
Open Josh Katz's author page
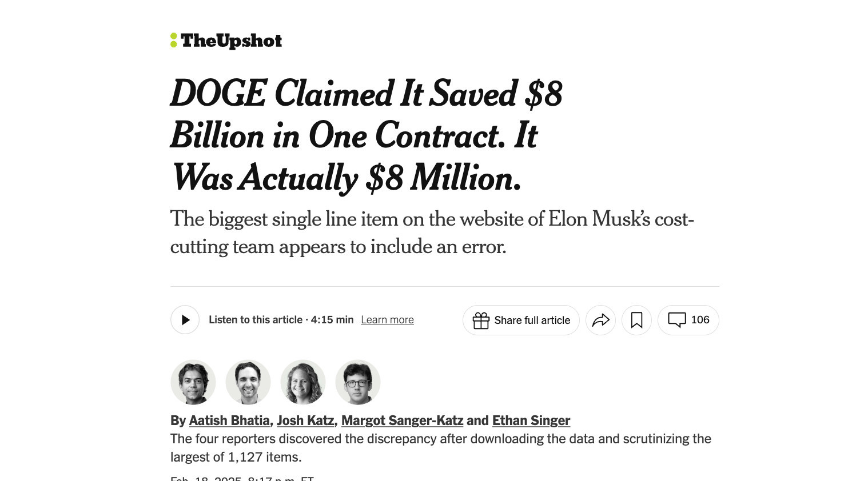tap(305, 420)
